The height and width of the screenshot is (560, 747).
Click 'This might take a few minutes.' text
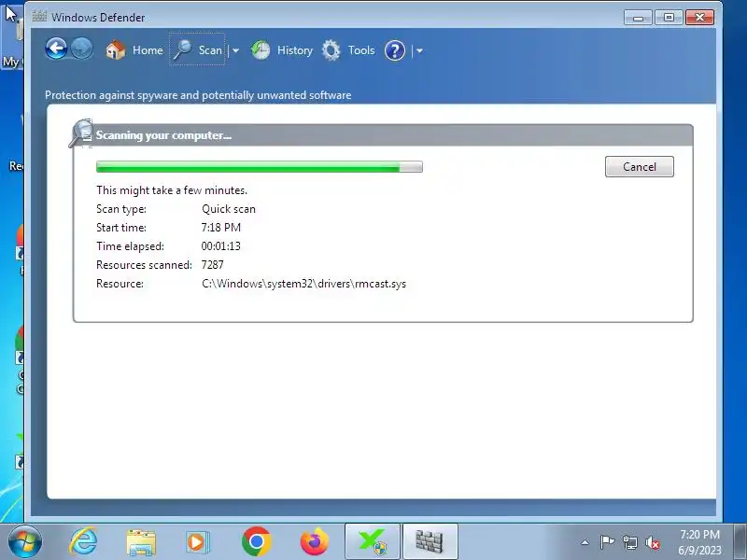(172, 190)
